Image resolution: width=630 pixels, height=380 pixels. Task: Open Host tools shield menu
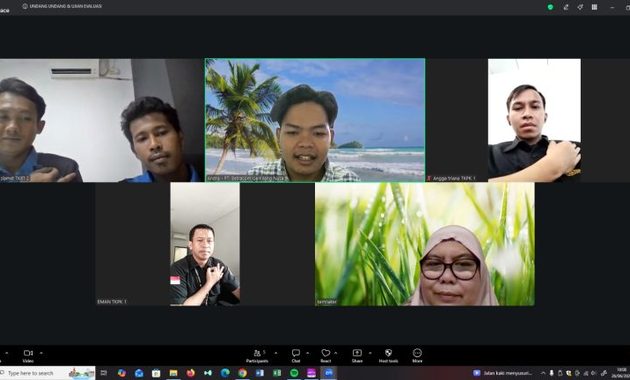tap(388, 355)
